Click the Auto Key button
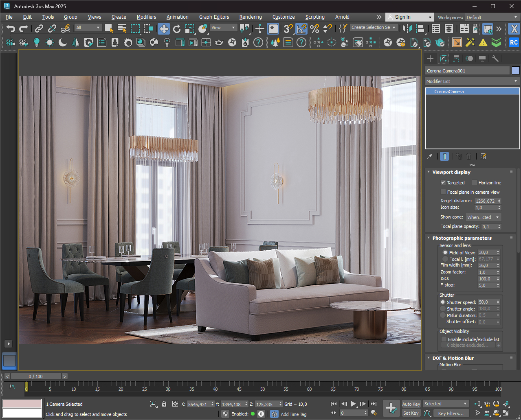This screenshot has height=420, width=521. [411, 404]
